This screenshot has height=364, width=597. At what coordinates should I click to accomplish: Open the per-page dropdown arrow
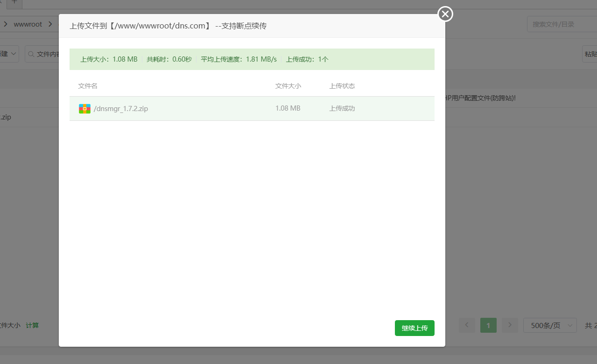click(x=569, y=325)
